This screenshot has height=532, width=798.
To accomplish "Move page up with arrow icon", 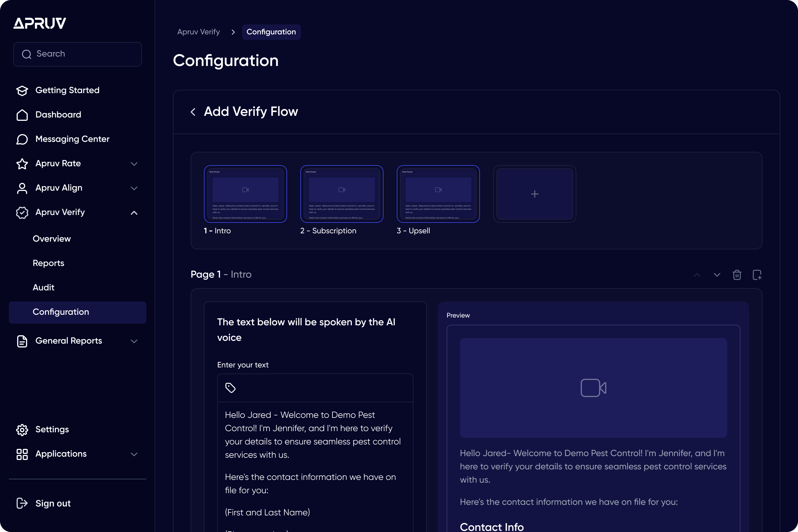I will click(697, 275).
